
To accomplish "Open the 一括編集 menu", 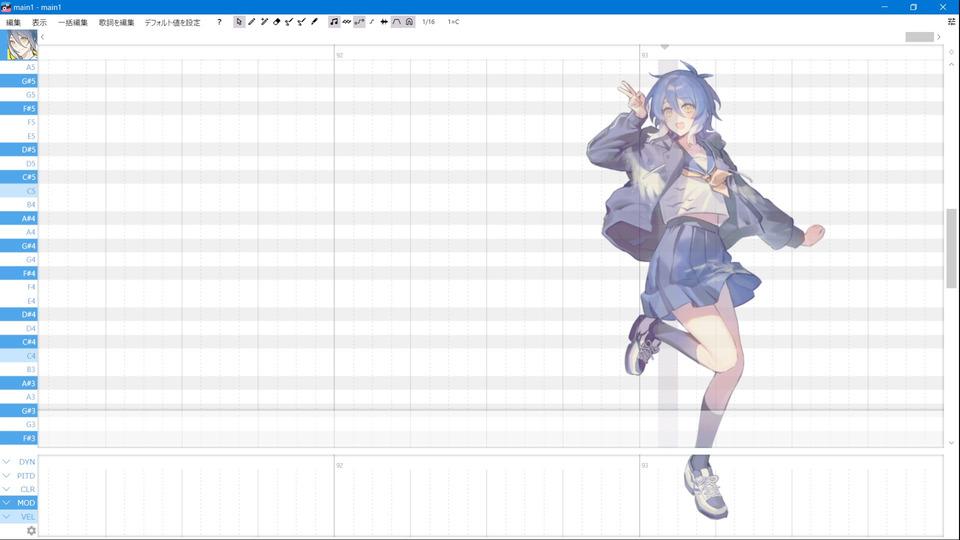I will (73, 23).
